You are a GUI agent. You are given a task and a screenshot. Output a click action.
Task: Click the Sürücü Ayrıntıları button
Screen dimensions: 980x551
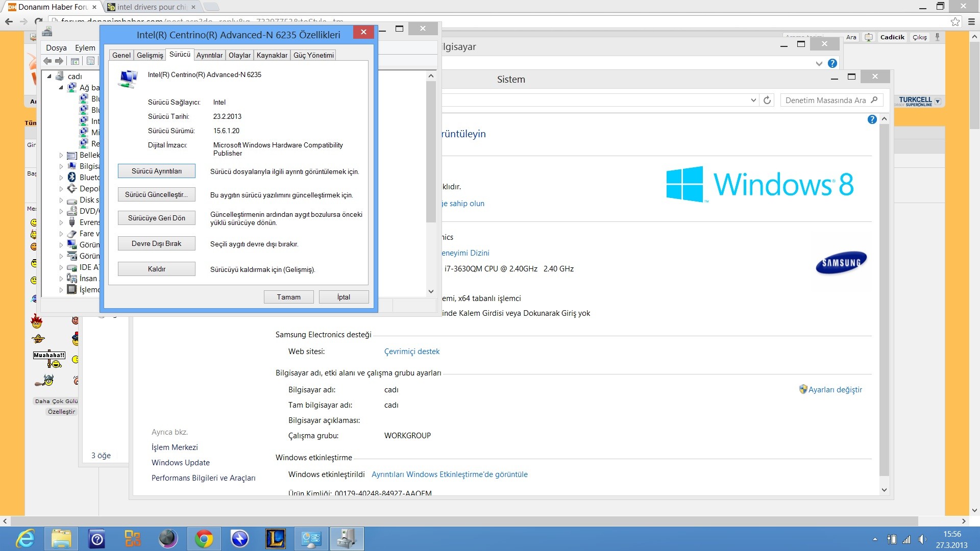pos(157,171)
